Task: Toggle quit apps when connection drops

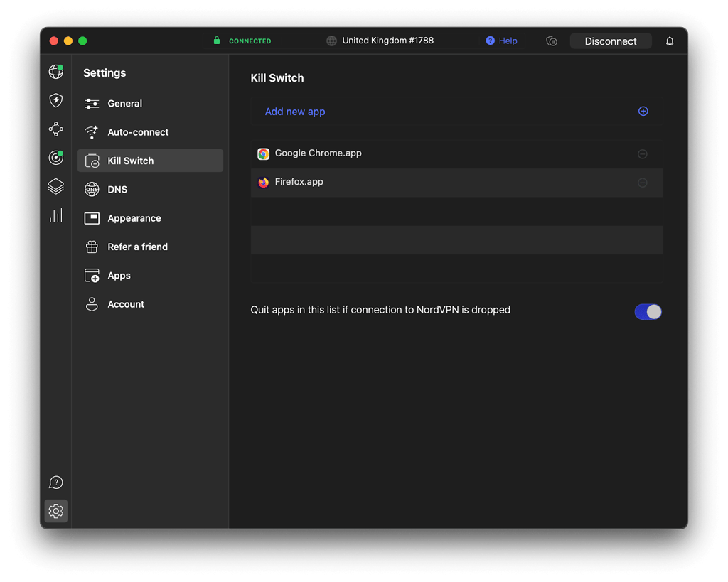Action: click(648, 312)
